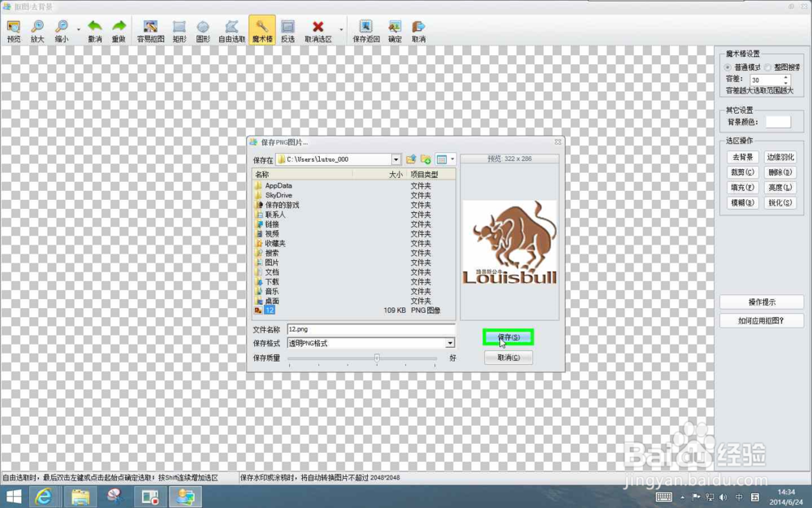
Task: Click the 删除(D) button
Action: [780, 172]
